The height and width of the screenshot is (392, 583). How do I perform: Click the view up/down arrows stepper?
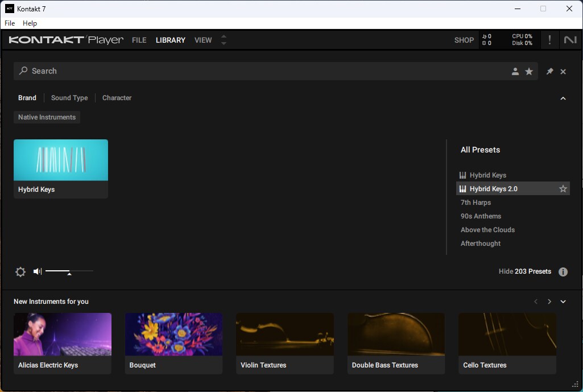[x=224, y=40]
